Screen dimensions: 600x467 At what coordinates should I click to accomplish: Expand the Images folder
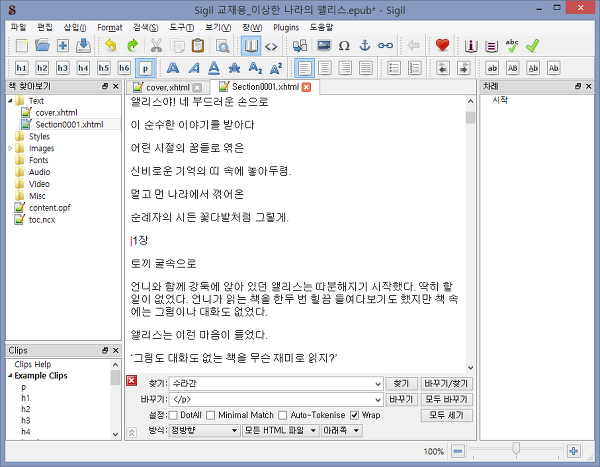10,148
